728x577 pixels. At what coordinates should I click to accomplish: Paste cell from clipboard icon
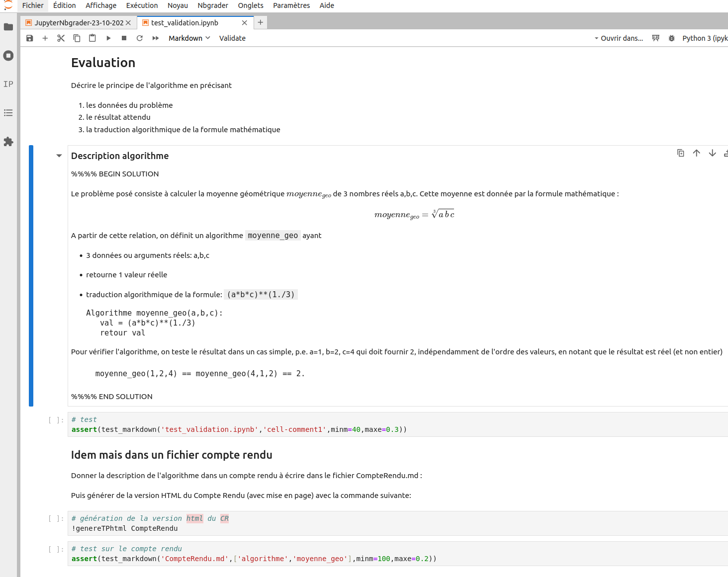(92, 38)
